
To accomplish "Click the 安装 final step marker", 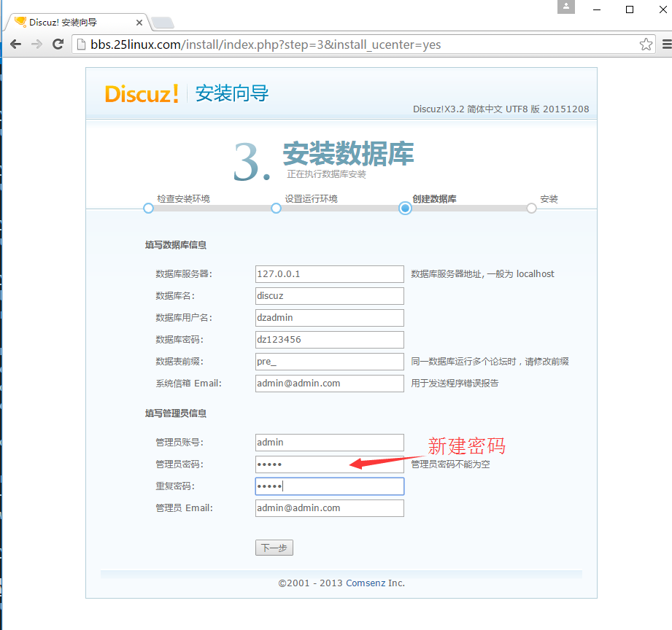I will pyautogui.click(x=531, y=209).
